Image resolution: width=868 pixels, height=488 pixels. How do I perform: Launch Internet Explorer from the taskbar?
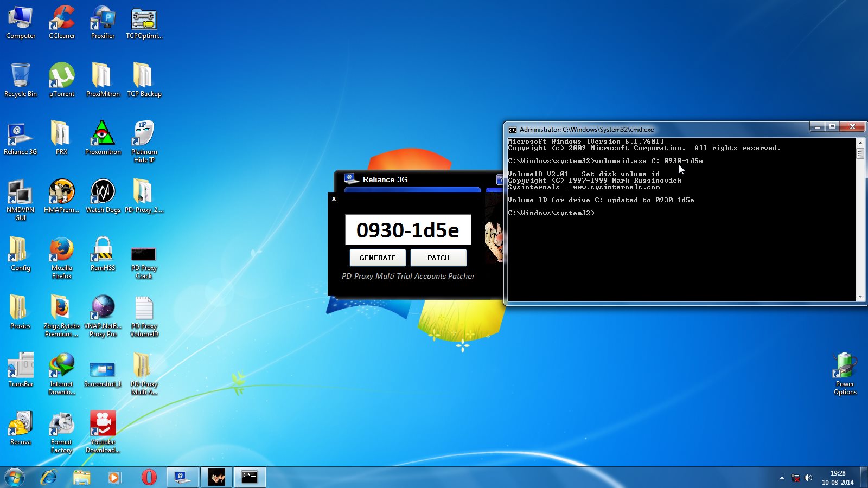[x=49, y=477]
